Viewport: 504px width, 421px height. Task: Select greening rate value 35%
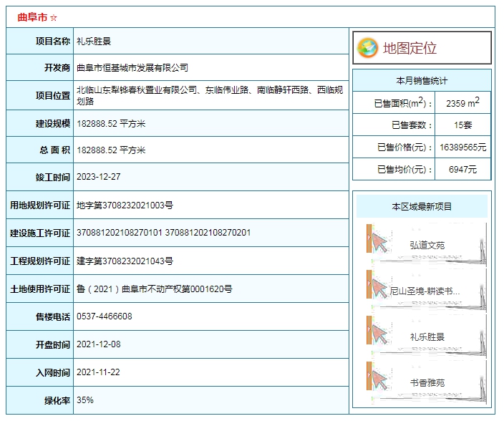[x=85, y=400]
